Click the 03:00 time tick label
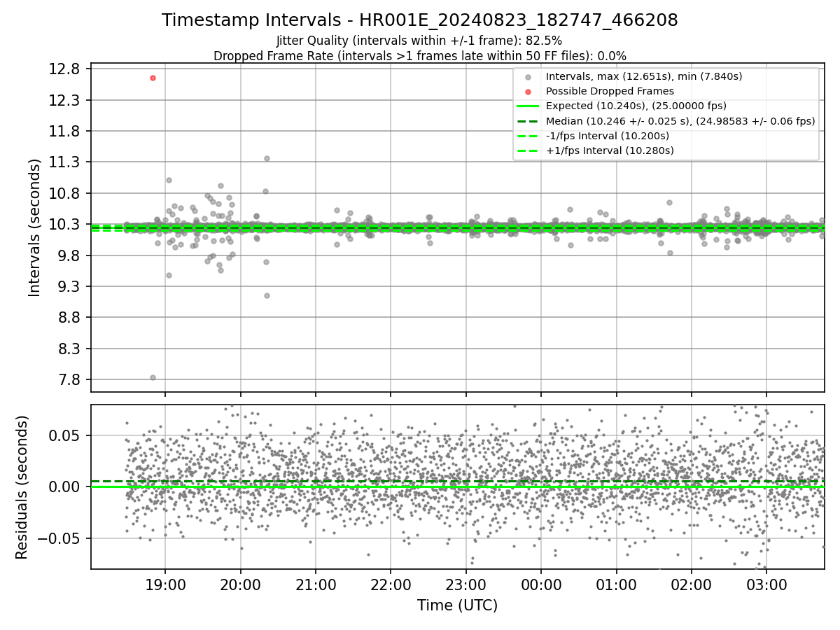This screenshot has width=840, height=630. point(766,584)
